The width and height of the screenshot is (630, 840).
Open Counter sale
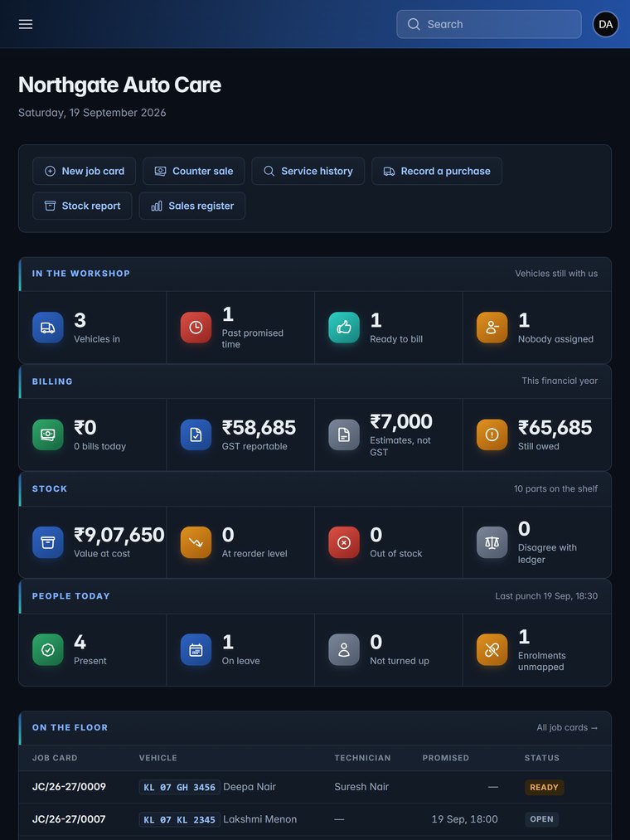[x=194, y=171]
